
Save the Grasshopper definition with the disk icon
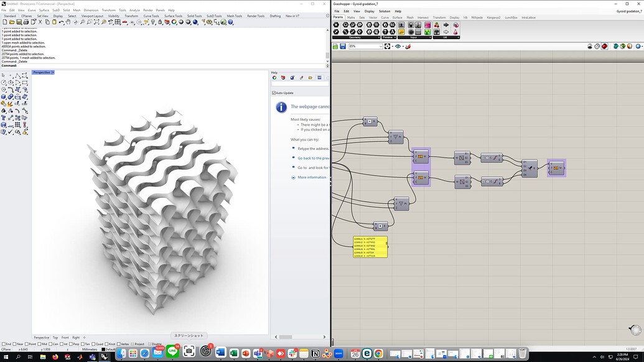(342, 45)
